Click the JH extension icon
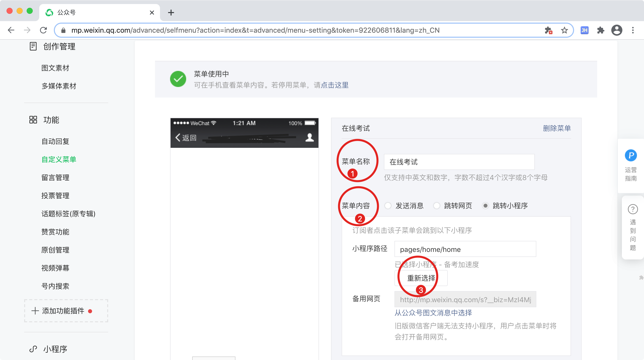Viewport: 644px width, 360px height. [x=584, y=30]
